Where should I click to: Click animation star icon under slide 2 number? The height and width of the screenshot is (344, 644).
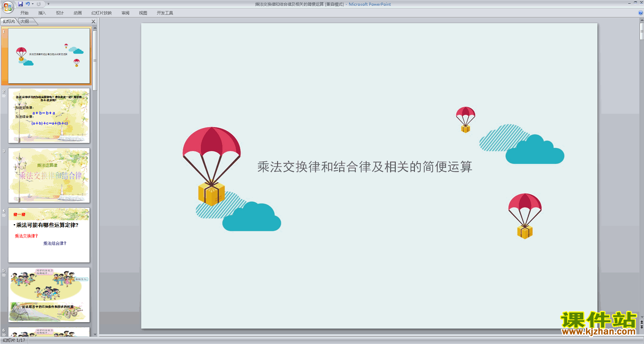point(4,96)
